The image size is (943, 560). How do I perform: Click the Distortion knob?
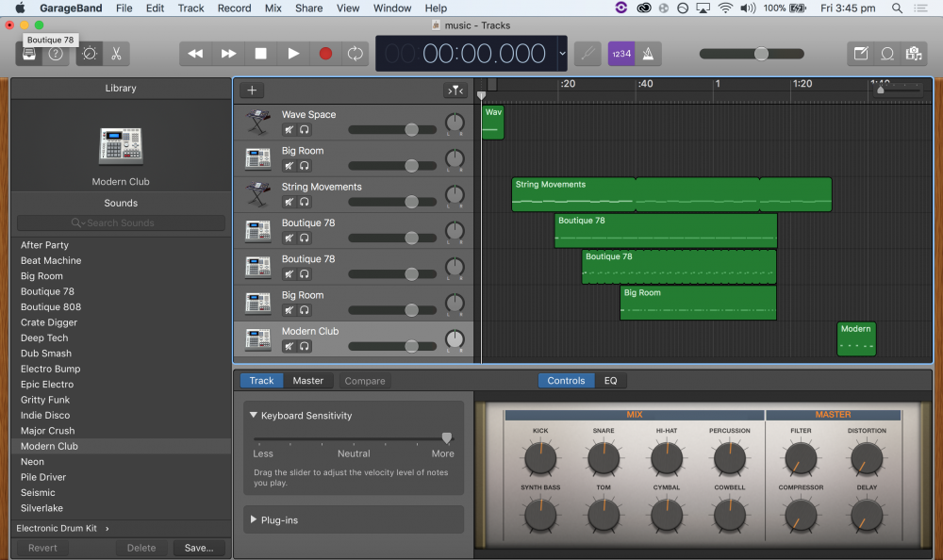(x=867, y=458)
